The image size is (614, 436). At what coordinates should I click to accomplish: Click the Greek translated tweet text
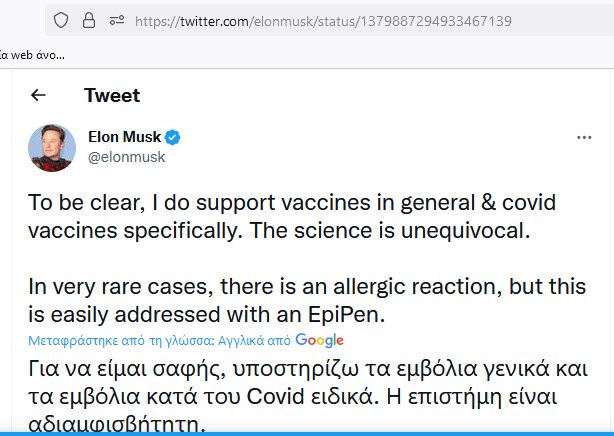tap(308, 396)
